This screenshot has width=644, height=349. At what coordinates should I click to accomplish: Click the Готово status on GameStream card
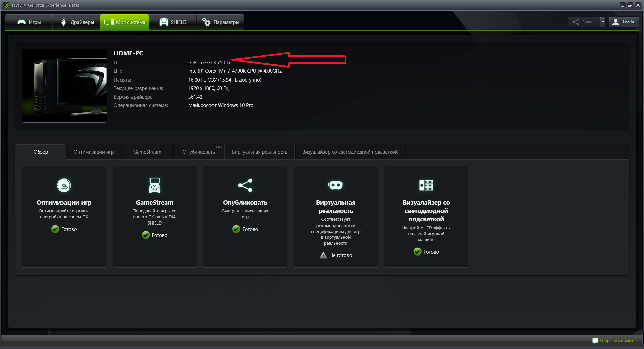coord(160,235)
